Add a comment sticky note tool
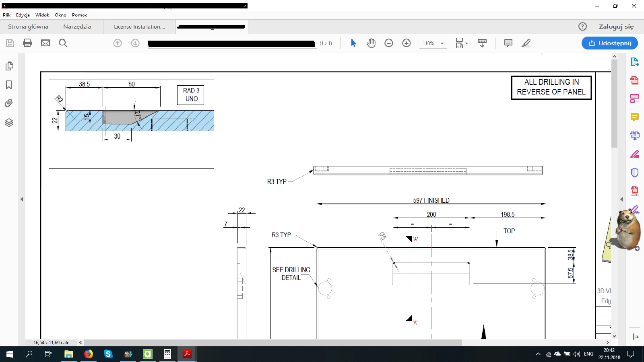Image resolution: width=644 pixels, height=362 pixels. click(508, 43)
